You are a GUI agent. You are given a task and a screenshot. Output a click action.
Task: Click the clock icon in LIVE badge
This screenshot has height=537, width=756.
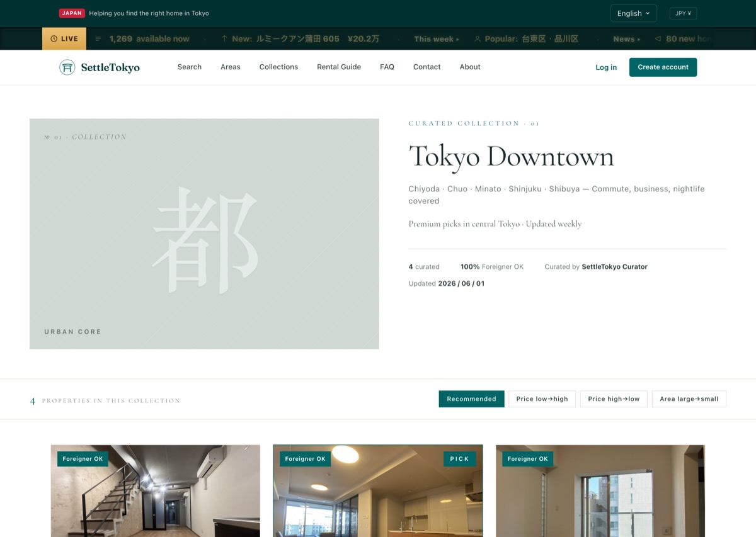tap(54, 39)
